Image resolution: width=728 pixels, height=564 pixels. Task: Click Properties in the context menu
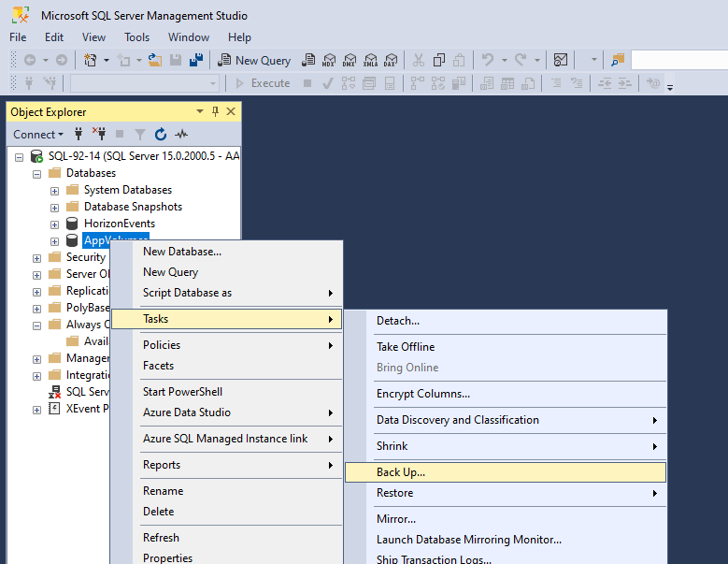167,557
